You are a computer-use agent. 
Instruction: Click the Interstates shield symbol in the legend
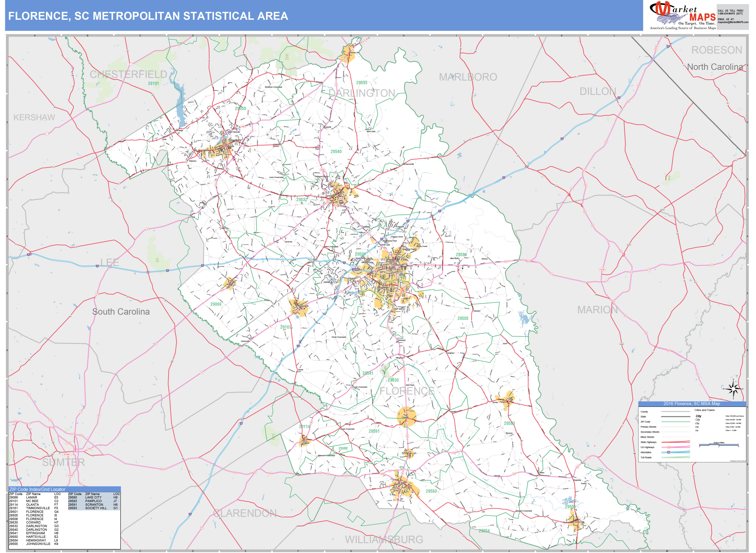[x=669, y=453]
